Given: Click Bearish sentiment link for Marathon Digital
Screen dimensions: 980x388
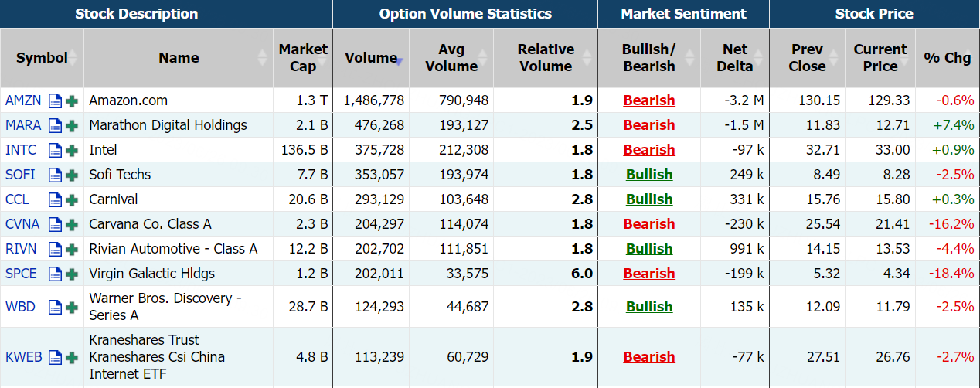Looking at the screenshot, I should (649, 125).
